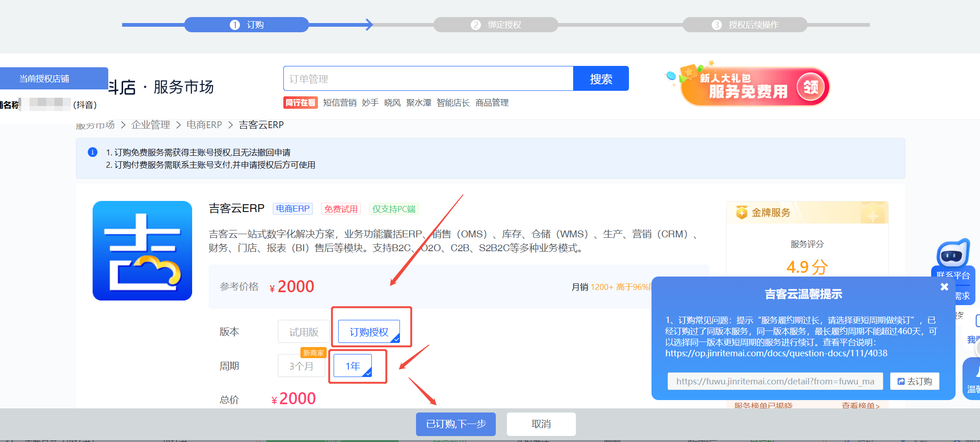Click the 同行在看 red tag
Screen dimensions: 980x442
300,103
